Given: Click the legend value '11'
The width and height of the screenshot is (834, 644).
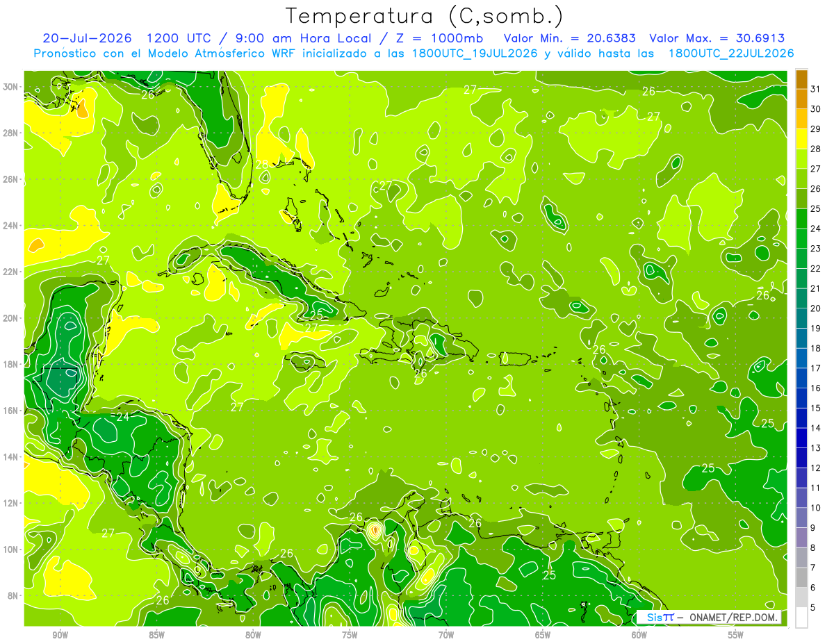Looking at the screenshot, I should point(816,488).
